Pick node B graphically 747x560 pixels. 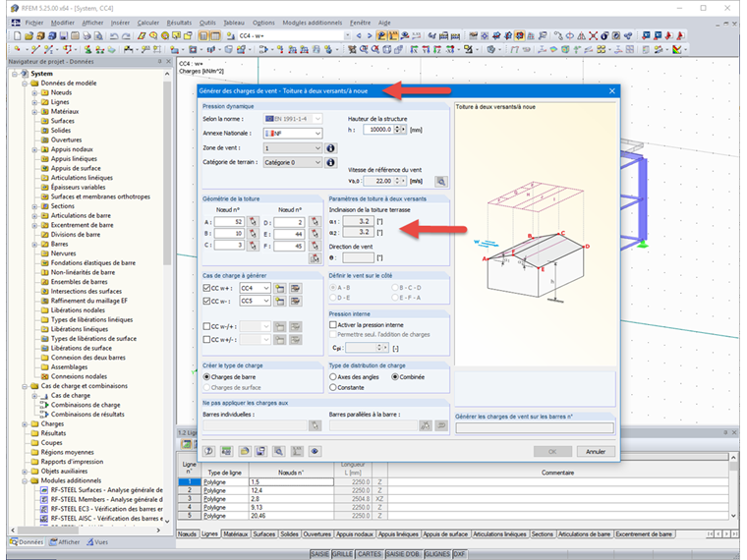click(x=253, y=234)
